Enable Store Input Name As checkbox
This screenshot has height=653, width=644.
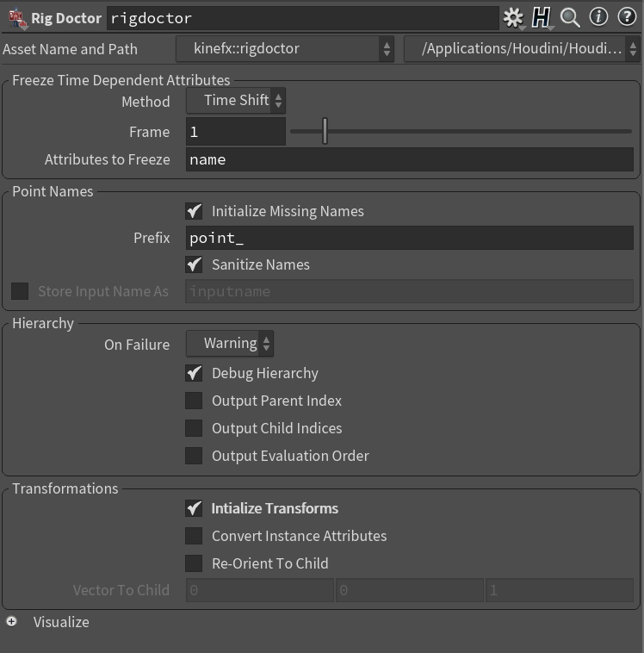click(20, 291)
